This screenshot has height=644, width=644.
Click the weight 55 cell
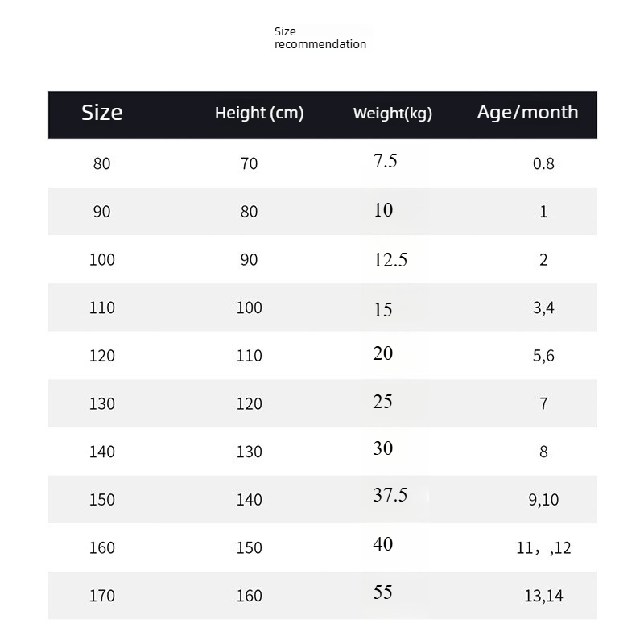pyautogui.click(x=383, y=593)
